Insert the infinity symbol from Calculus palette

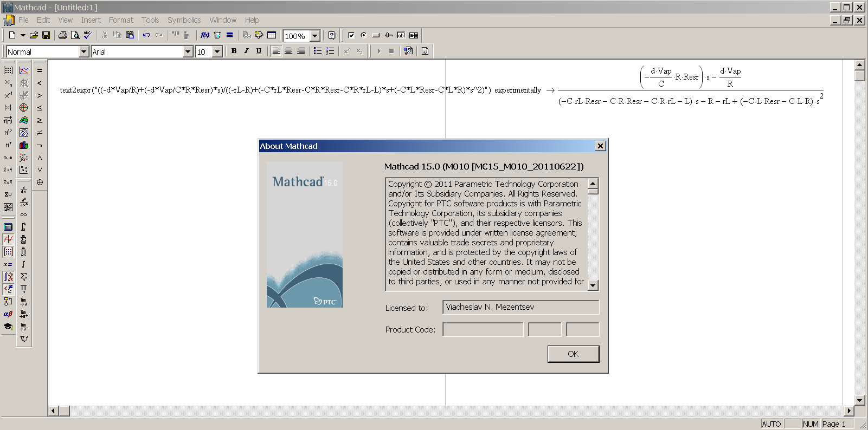click(24, 214)
